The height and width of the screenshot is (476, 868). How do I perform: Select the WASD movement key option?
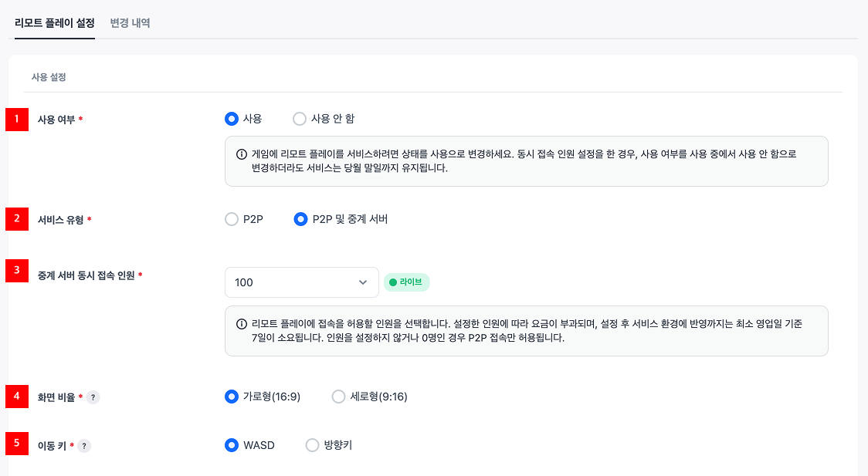click(231, 445)
